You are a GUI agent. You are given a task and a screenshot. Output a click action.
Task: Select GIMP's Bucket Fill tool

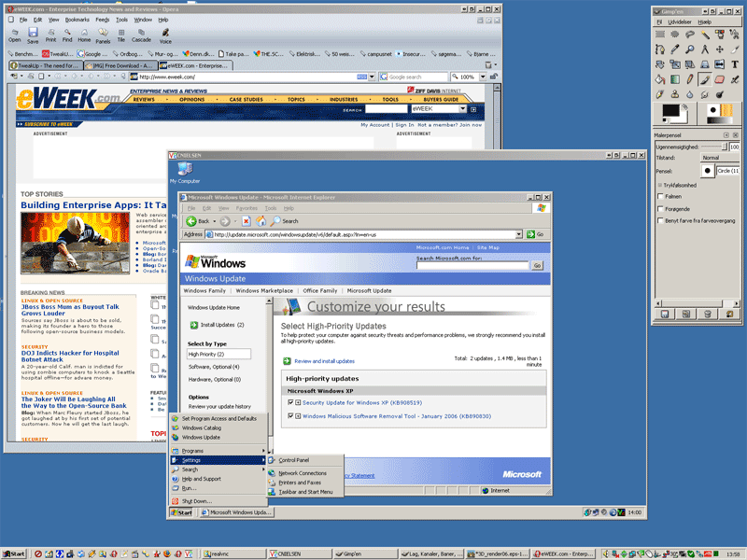(660, 79)
